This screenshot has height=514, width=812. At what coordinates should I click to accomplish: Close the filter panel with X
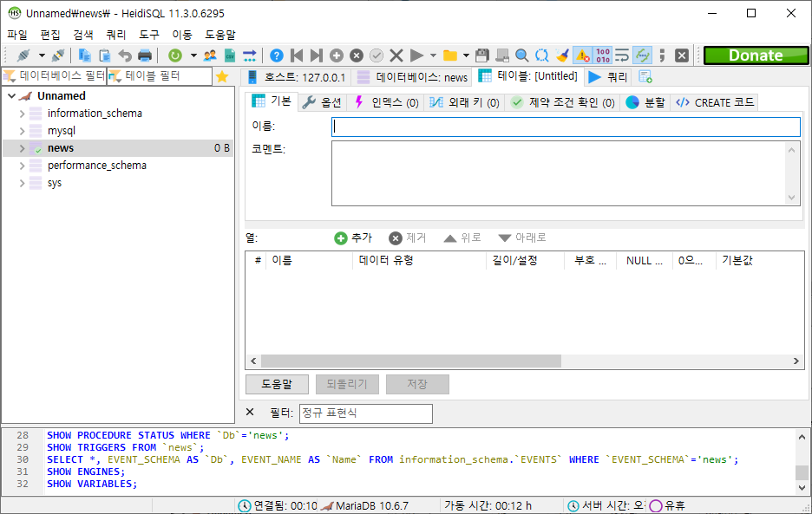[250, 412]
